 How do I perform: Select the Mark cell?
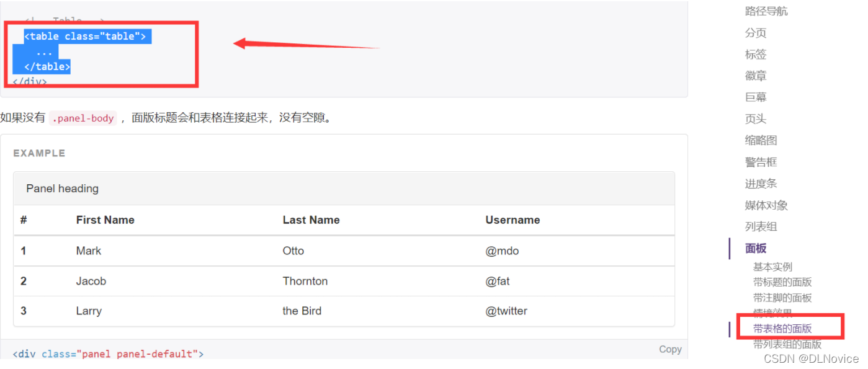pyautogui.click(x=88, y=251)
